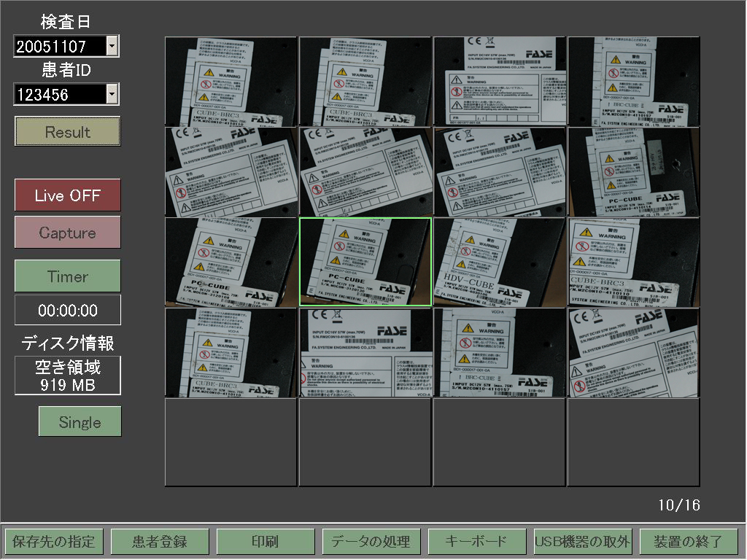747x560 pixels.
Task: Select the thumbnail in row two, column one
Action: click(231, 172)
